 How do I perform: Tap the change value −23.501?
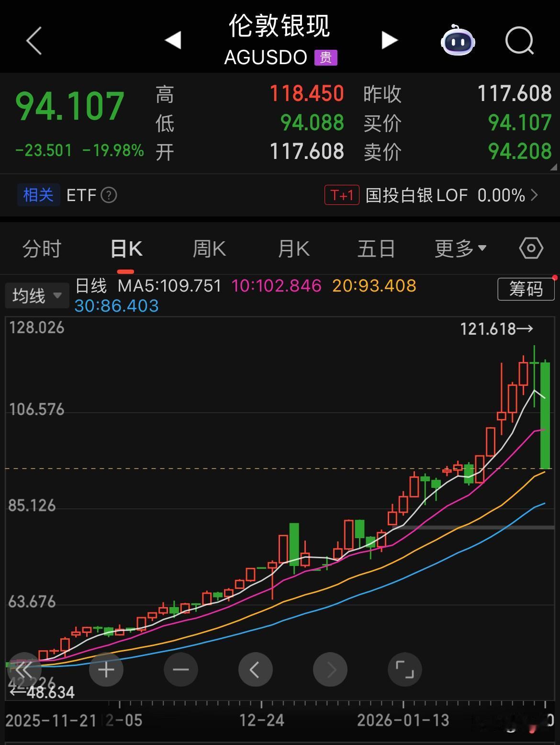click(44, 150)
